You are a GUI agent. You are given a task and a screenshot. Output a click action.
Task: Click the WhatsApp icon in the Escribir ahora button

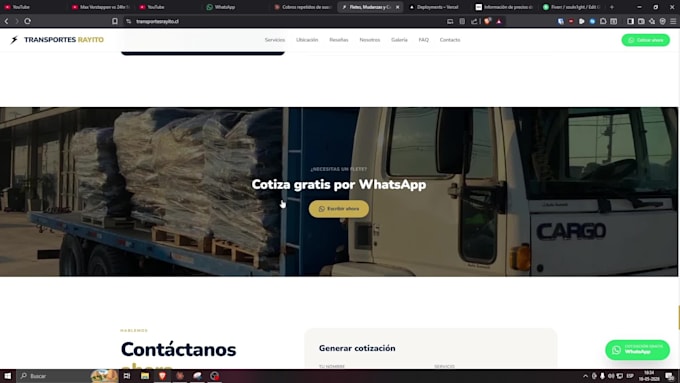(x=322, y=209)
